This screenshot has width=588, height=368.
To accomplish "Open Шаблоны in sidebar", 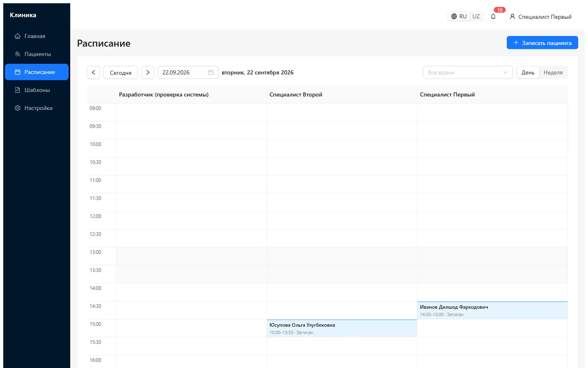I will tap(37, 90).
